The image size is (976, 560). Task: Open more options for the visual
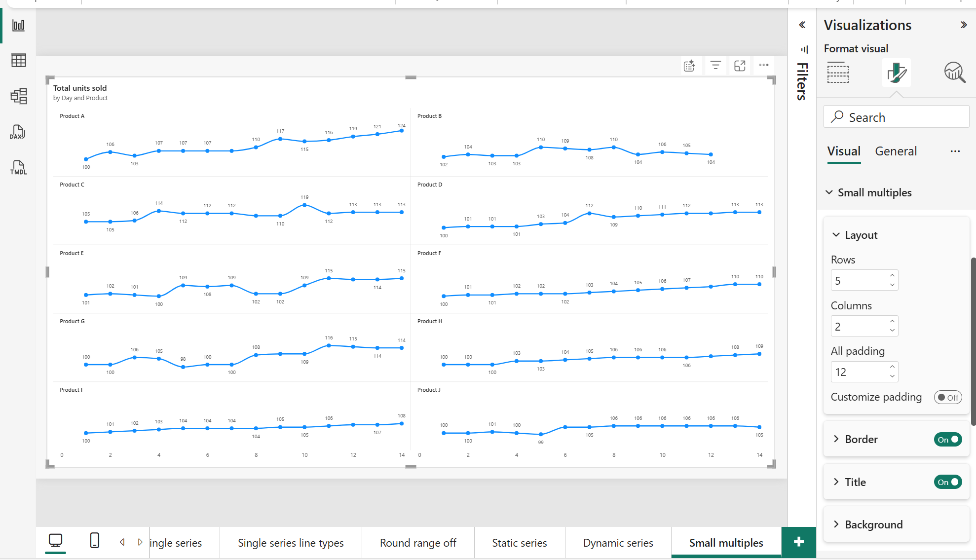pyautogui.click(x=763, y=65)
